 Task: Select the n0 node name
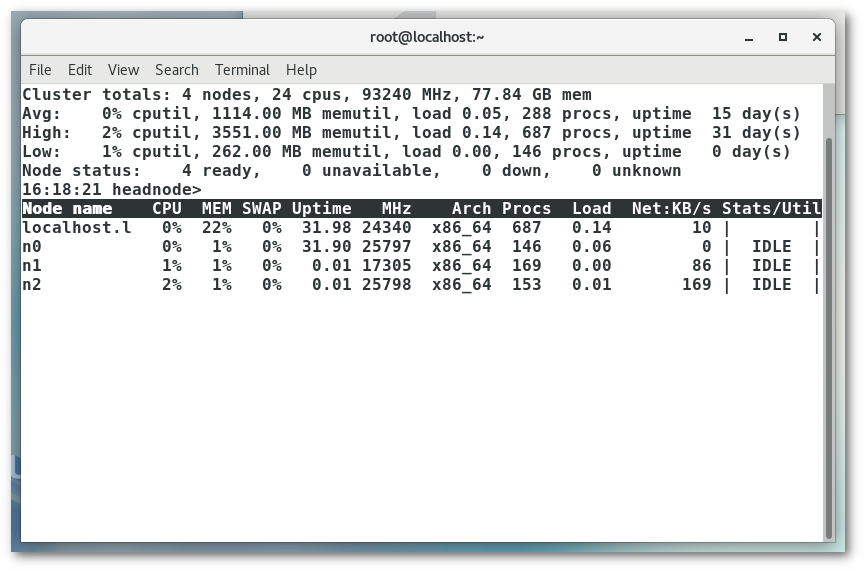click(x=32, y=247)
